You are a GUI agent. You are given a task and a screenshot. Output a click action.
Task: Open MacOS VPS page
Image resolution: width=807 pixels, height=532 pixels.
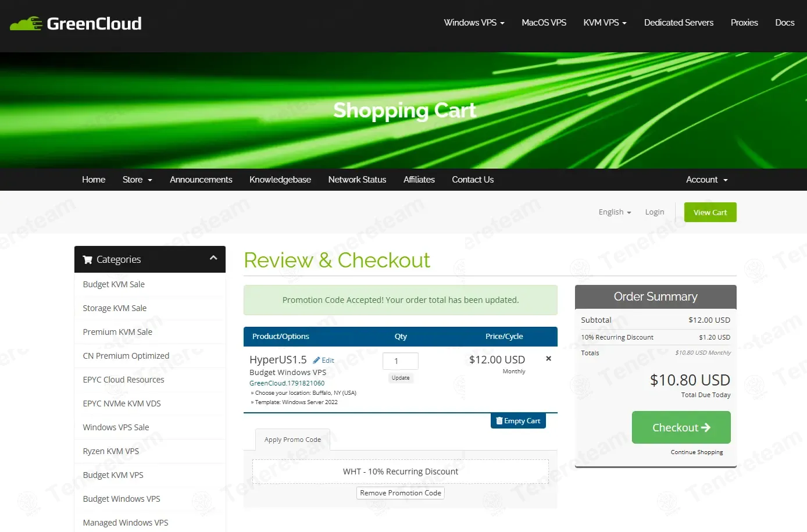pyautogui.click(x=544, y=23)
